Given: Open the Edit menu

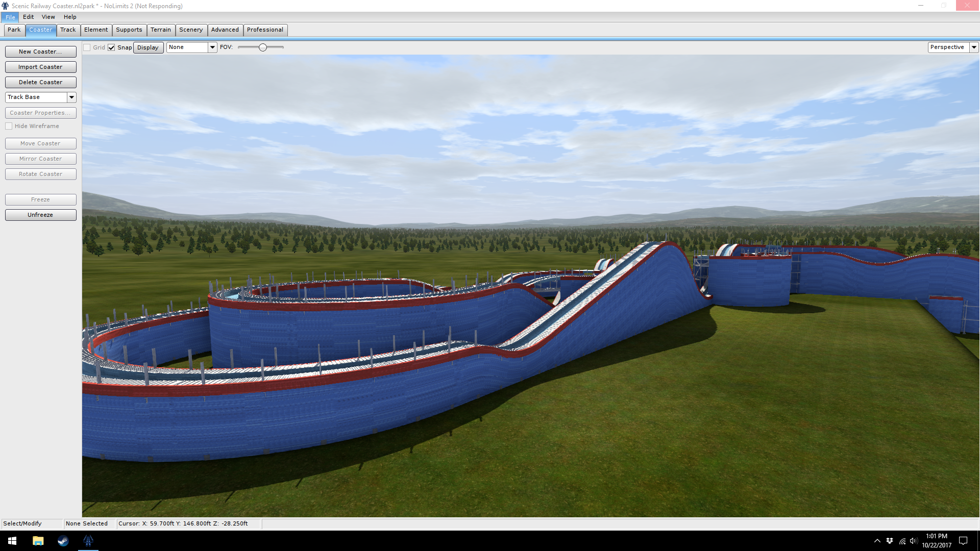Looking at the screenshot, I should click(x=28, y=17).
